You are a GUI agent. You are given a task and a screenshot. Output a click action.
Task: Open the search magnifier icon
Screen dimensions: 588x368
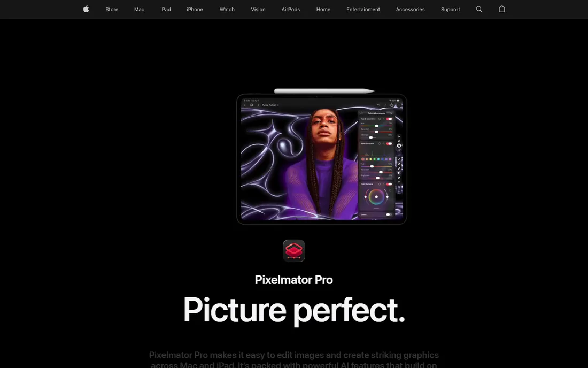(x=479, y=10)
